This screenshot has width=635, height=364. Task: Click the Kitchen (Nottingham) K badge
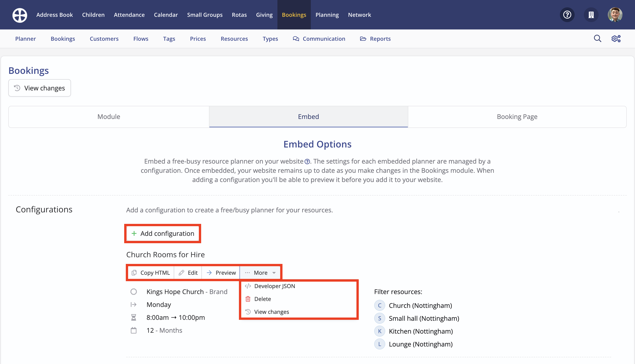click(x=379, y=331)
